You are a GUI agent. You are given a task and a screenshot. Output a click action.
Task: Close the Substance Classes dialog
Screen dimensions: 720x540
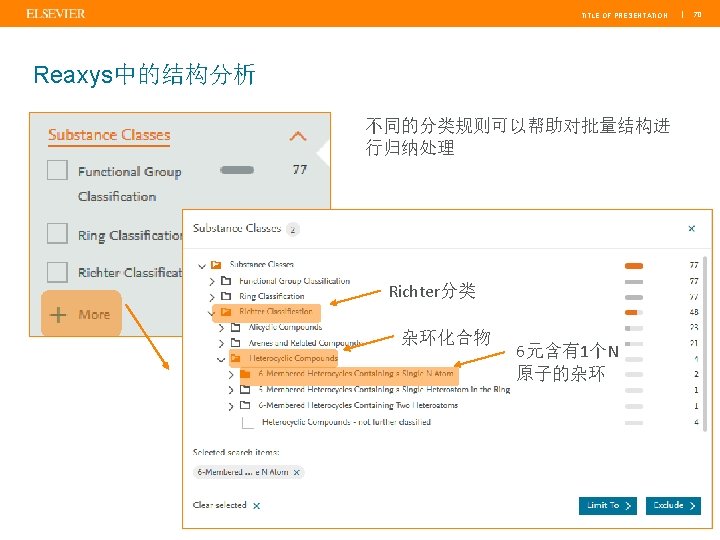(692, 228)
